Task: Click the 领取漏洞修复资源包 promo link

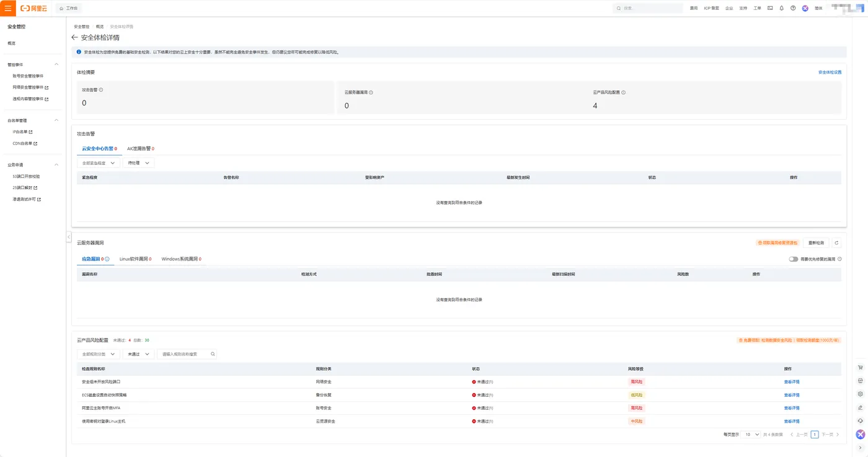Action: [777, 243]
